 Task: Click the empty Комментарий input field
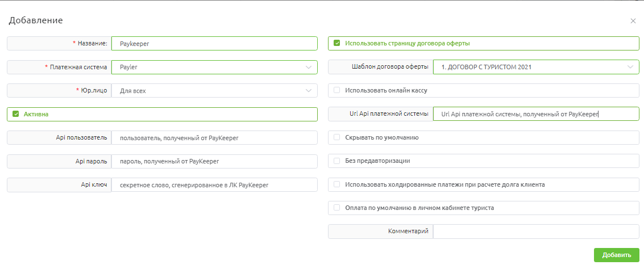coord(536,232)
